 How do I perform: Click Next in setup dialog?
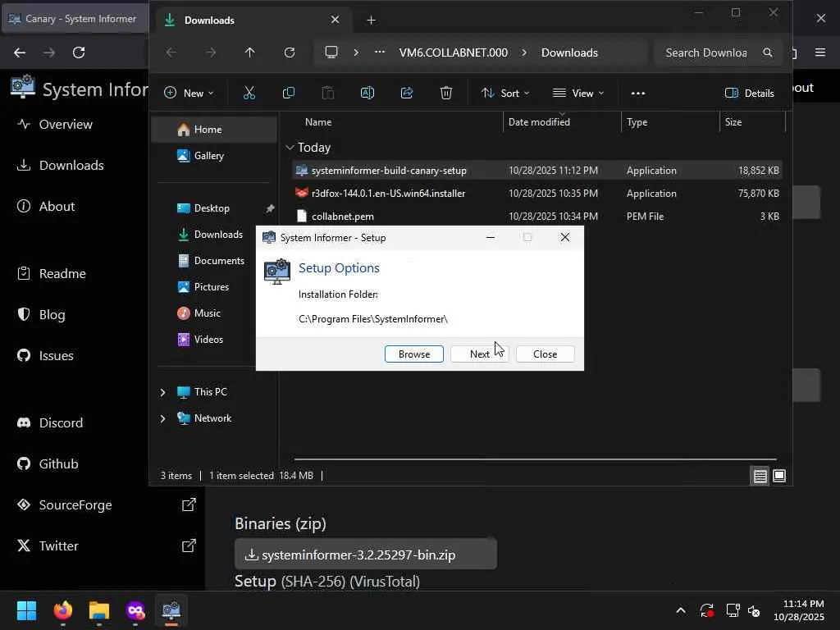tap(479, 354)
